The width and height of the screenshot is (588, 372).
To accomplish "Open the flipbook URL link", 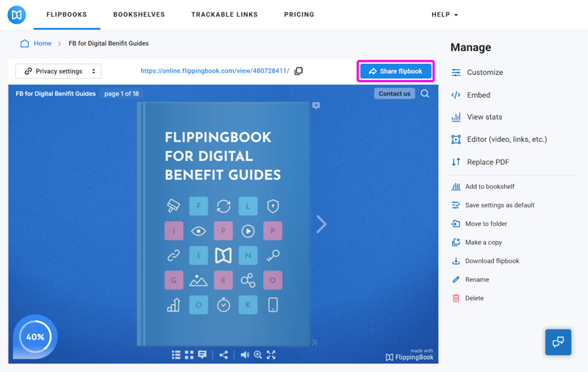I will [x=215, y=71].
